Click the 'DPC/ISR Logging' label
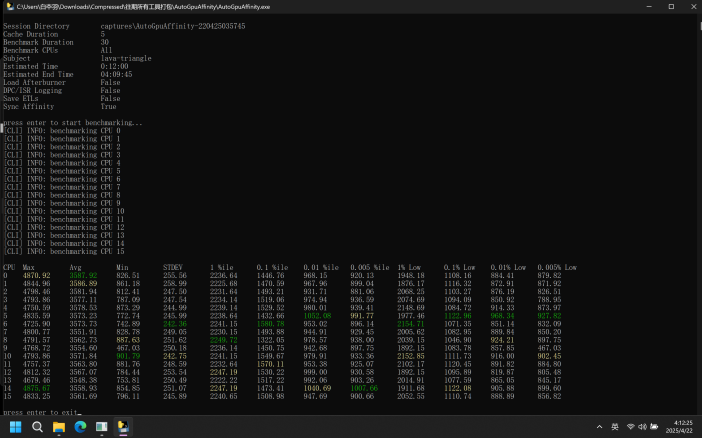 pos(33,90)
